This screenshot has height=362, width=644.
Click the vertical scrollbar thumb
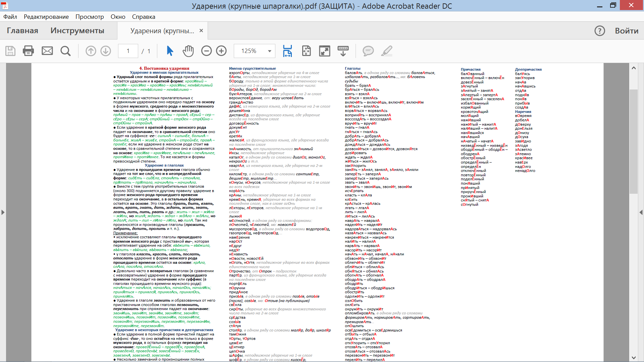634,141
